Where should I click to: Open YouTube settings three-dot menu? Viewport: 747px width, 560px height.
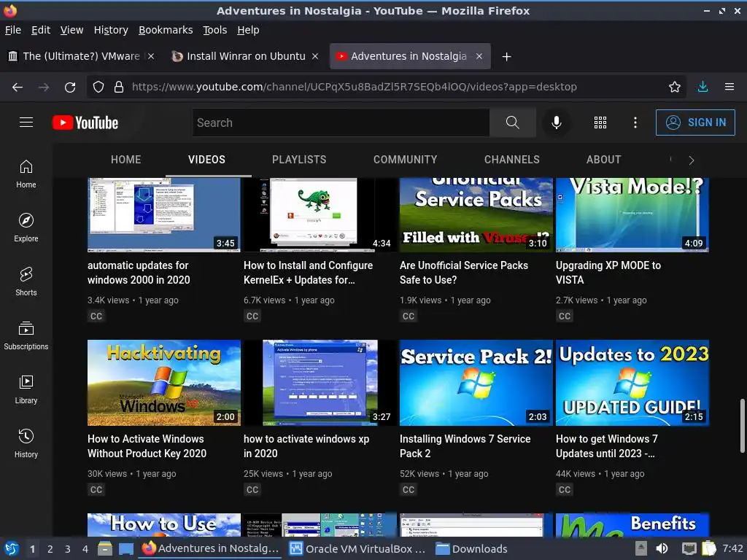pos(635,122)
